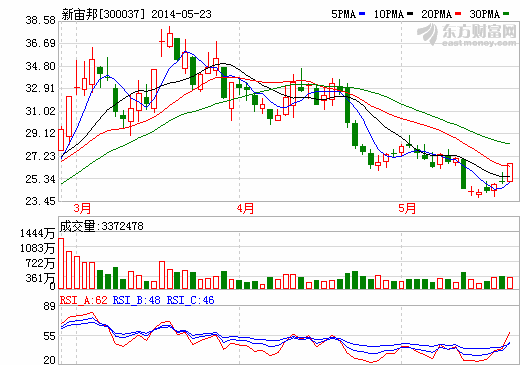Click the 38.58 price axis label

point(40,20)
